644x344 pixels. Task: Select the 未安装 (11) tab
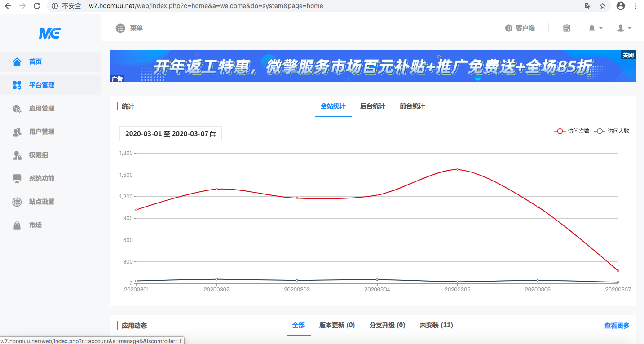point(437,325)
